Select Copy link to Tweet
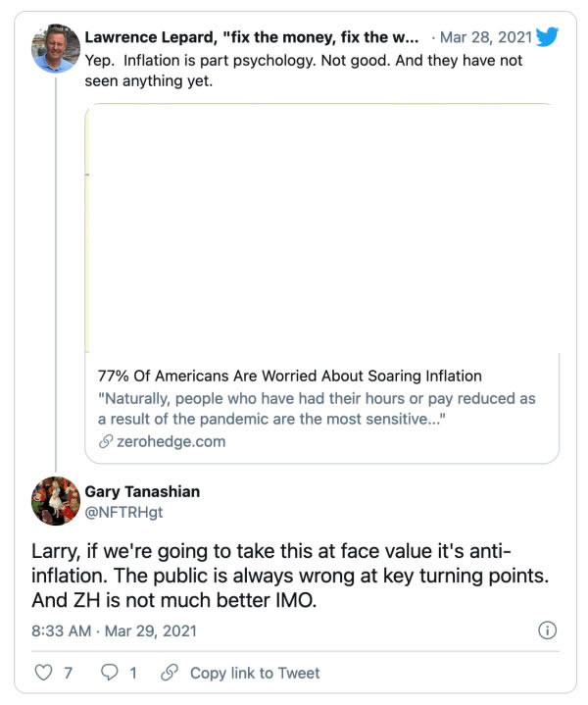 coord(255,673)
